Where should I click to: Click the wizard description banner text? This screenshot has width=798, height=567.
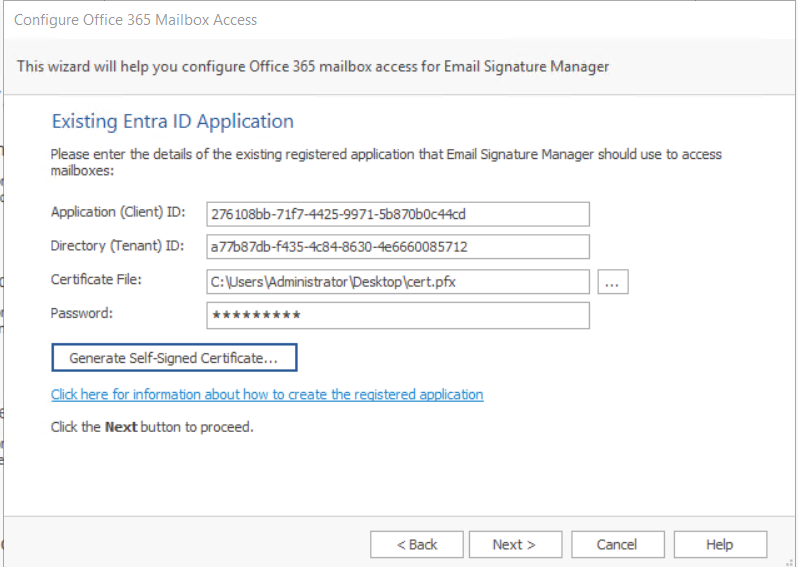pyautogui.click(x=313, y=67)
